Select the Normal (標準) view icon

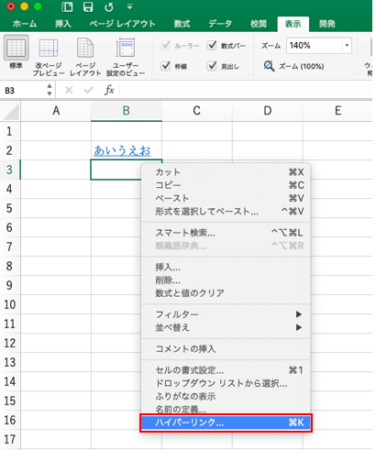point(16,48)
